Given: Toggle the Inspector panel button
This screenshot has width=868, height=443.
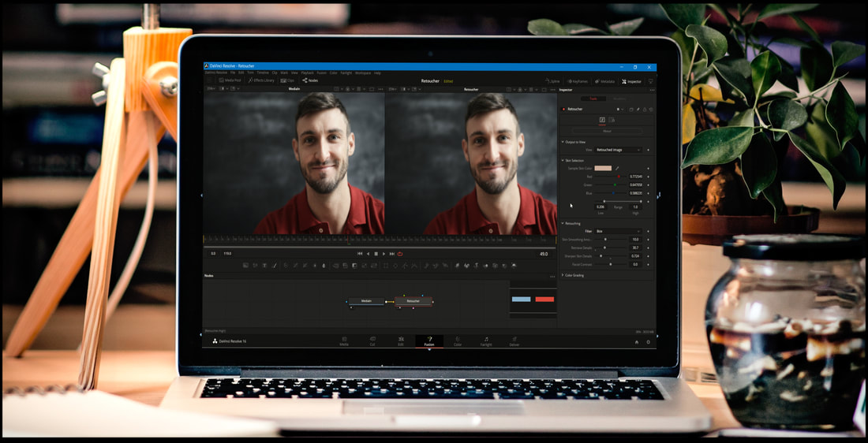Looking at the screenshot, I should pos(631,81).
